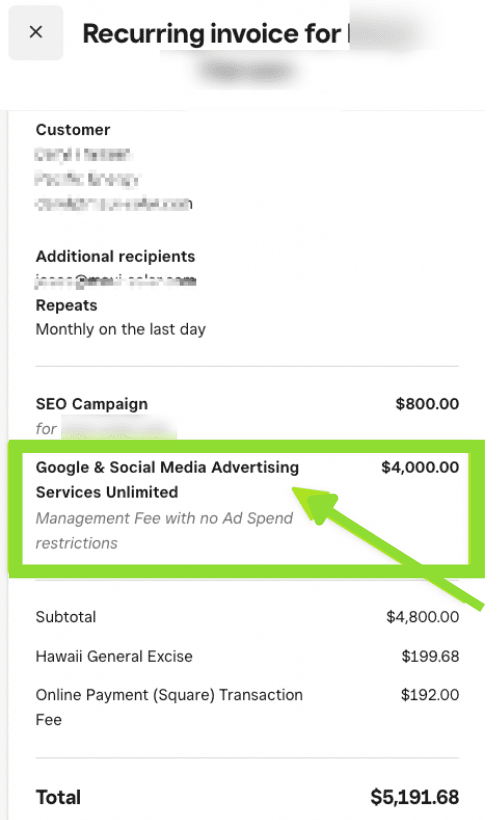Open Google & Social Media Advertising item
Screen dimensions: 500x820
[167, 480]
